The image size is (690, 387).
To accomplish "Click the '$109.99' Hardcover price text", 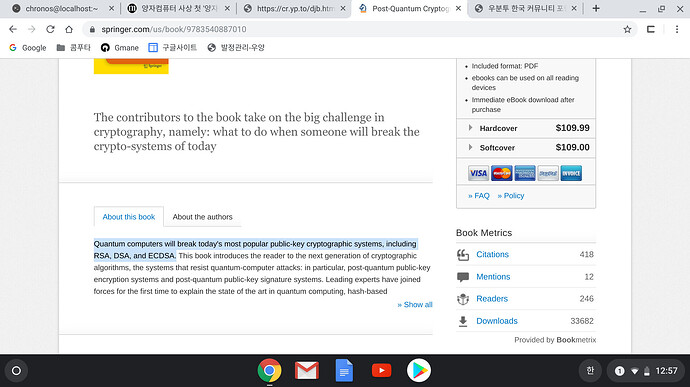I will (572, 128).
